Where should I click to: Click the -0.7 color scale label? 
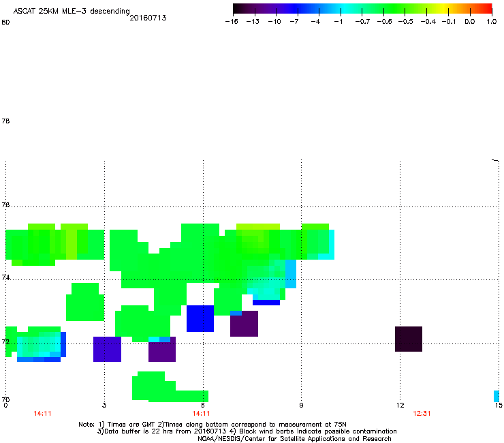(362, 22)
